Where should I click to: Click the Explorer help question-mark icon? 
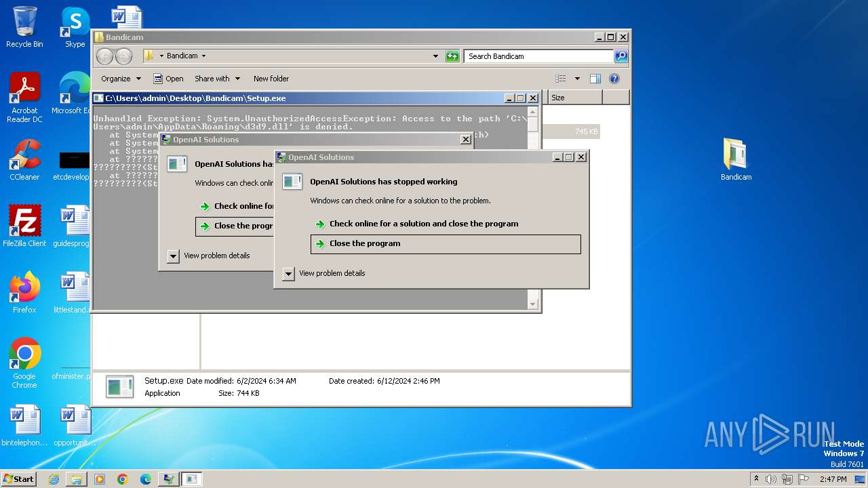coord(614,79)
